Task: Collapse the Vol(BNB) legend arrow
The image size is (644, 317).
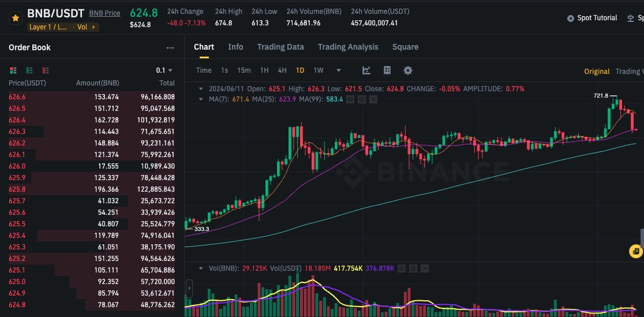Action: tap(201, 268)
